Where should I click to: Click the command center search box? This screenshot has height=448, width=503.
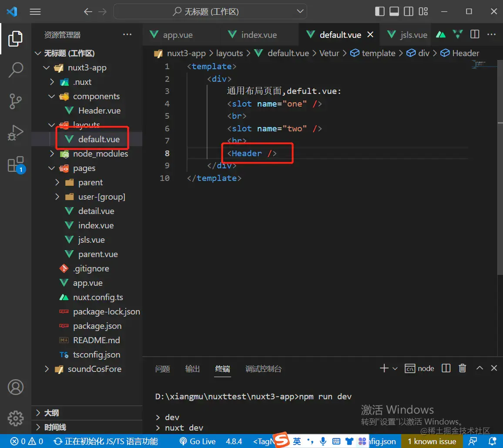210,12
